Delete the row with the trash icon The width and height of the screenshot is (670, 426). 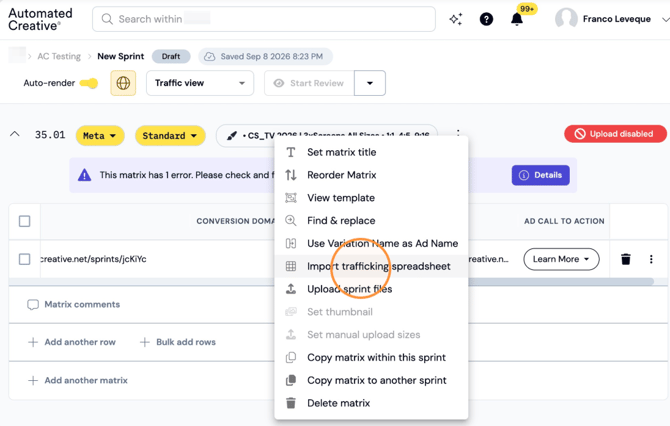pos(626,259)
